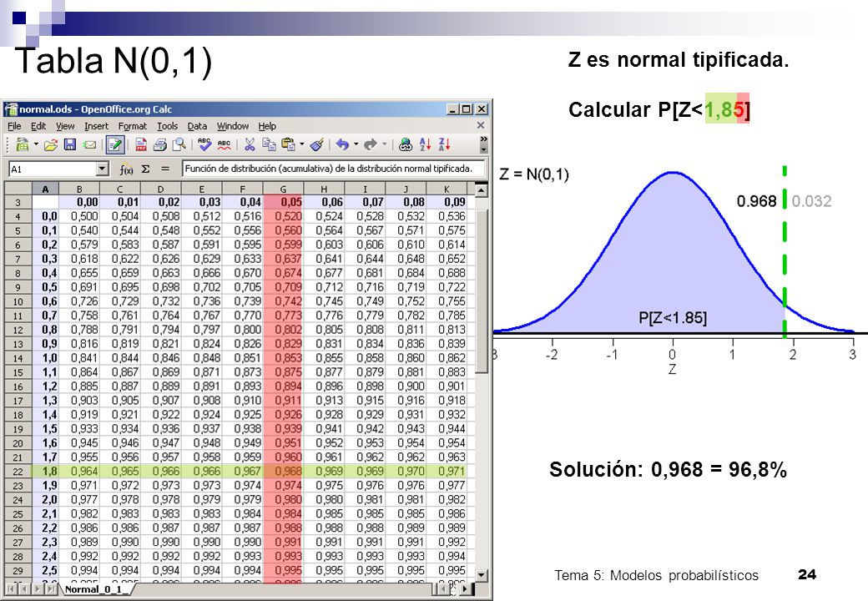The height and width of the screenshot is (601, 868).
Task: Open the Undo history dropdown arrow
Action: pyautogui.click(x=356, y=144)
